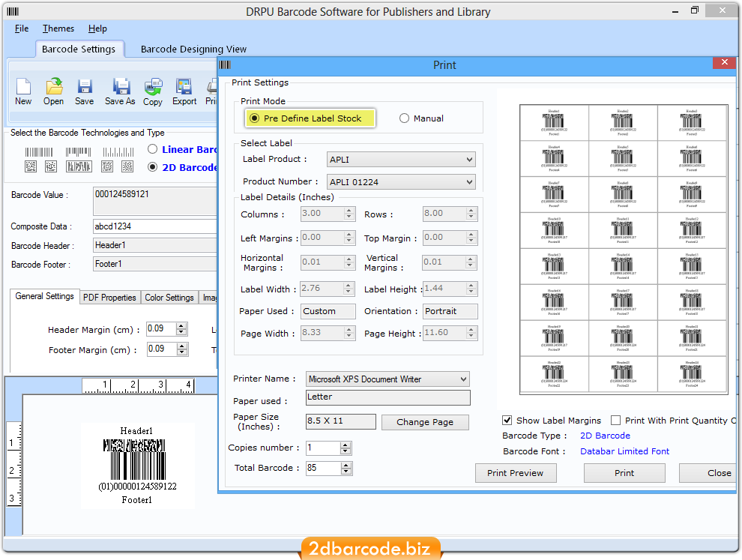Screen dimensions: 742x560
Task: Increase Total Barcode value
Action: pyautogui.click(x=346, y=466)
